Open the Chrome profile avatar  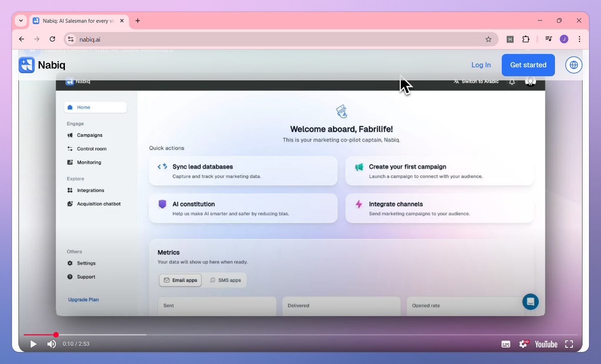click(564, 39)
